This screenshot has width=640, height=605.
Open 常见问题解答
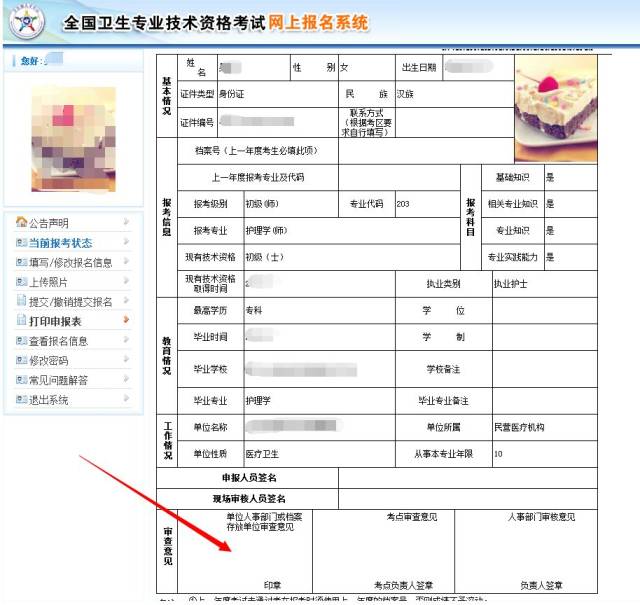(x=58, y=380)
